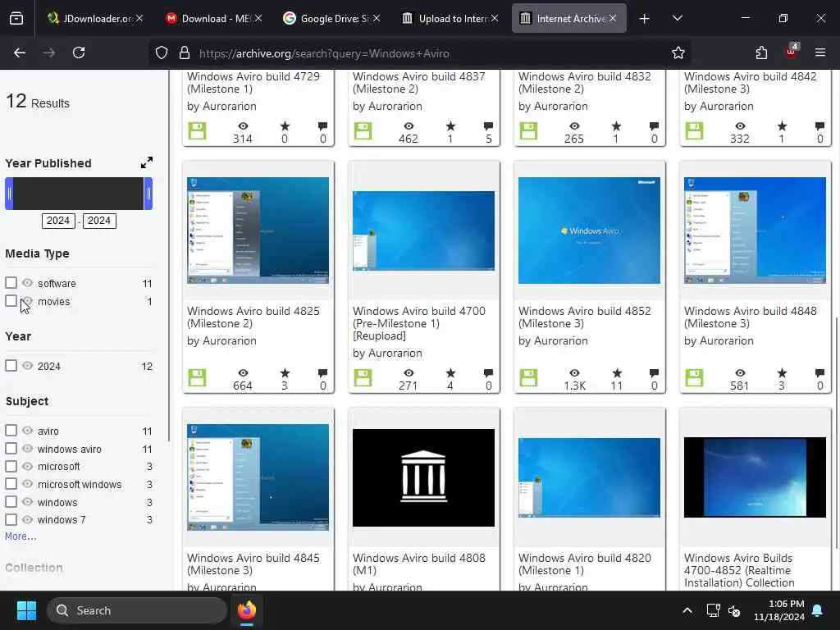Open build 4852 Windows Aviro logo thumbnail
The image size is (840, 630).
coord(589,231)
